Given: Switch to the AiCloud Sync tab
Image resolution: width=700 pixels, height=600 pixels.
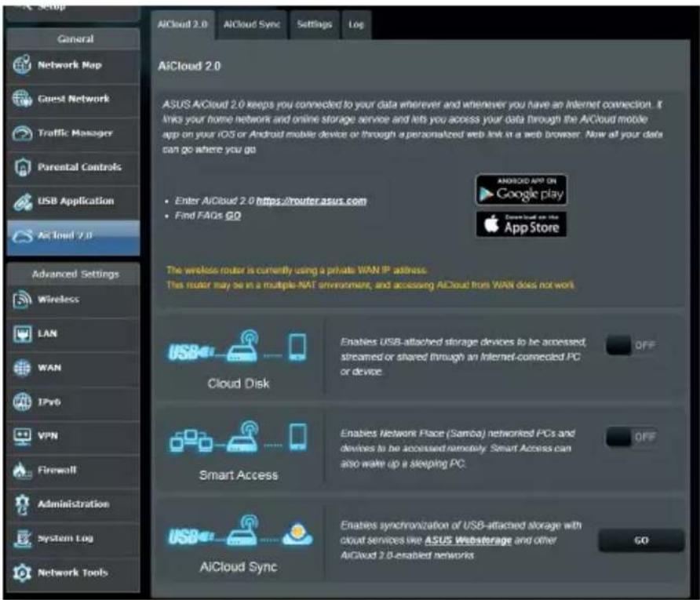Looking at the screenshot, I should (x=252, y=24).
